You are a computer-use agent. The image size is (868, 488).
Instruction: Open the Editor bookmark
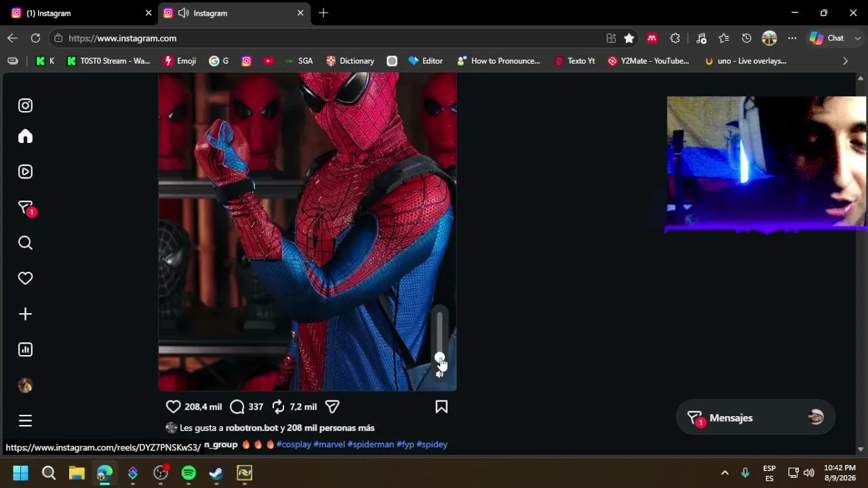(x=425, y=61)
